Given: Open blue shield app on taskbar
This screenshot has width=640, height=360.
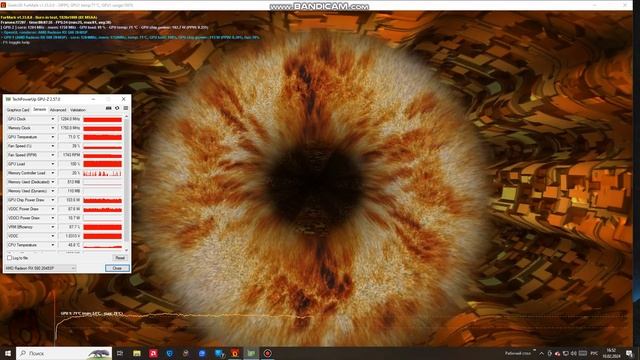Looking at the screenshot, I should [169, 353].
